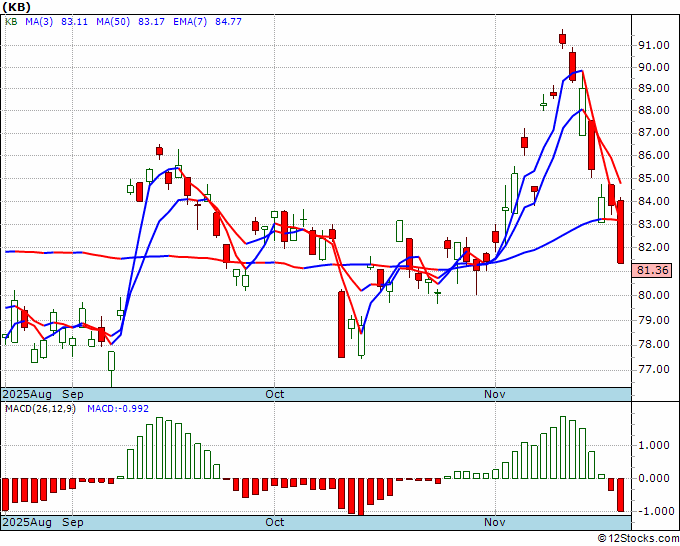The height and width of the screenshot is (546, 680).
Task: Click the (KB) chart title
Action: [16, 7]
